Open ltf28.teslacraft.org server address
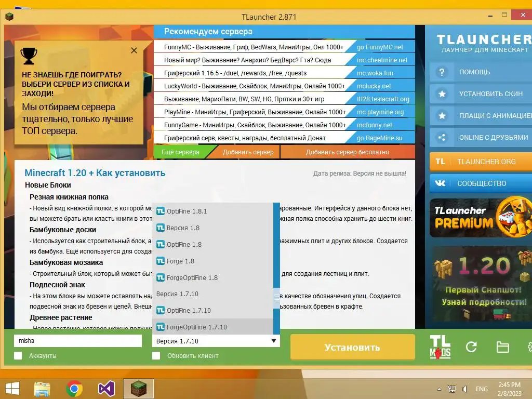This screenshot has height=399, width=532. [383, 99]
